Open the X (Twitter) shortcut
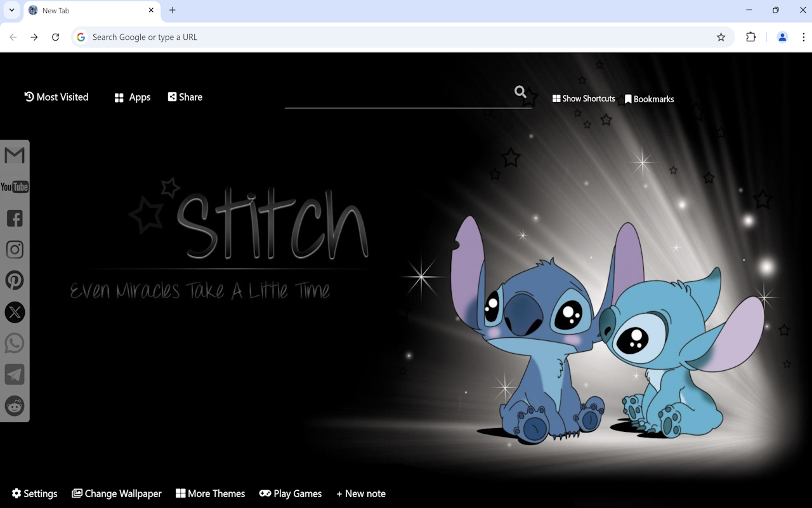This screenshot has height=508, width=812. 14,312
